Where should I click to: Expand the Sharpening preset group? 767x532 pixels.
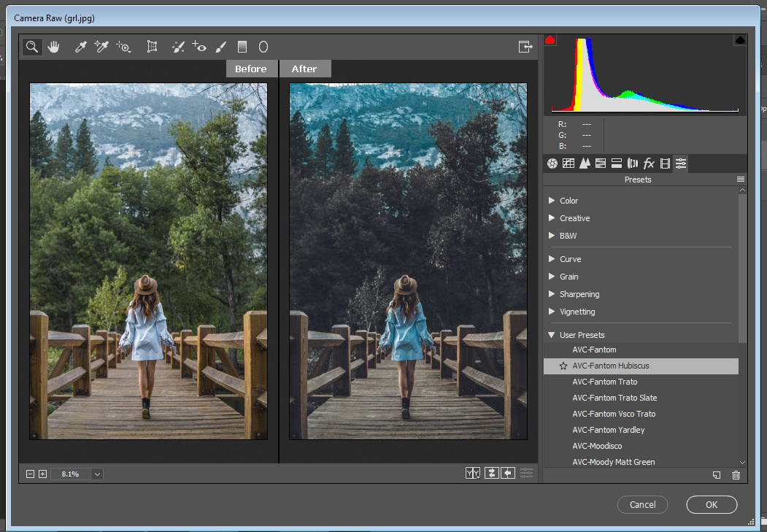point(552,294)
